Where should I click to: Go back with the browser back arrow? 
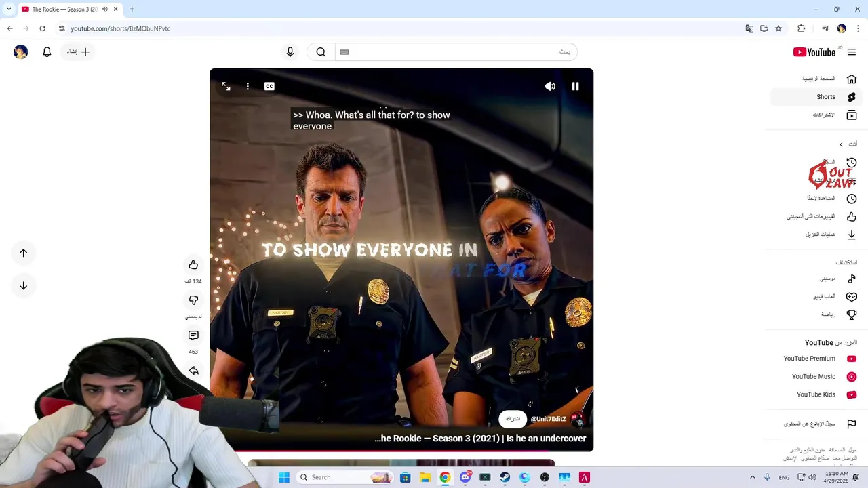click(9, 28)
